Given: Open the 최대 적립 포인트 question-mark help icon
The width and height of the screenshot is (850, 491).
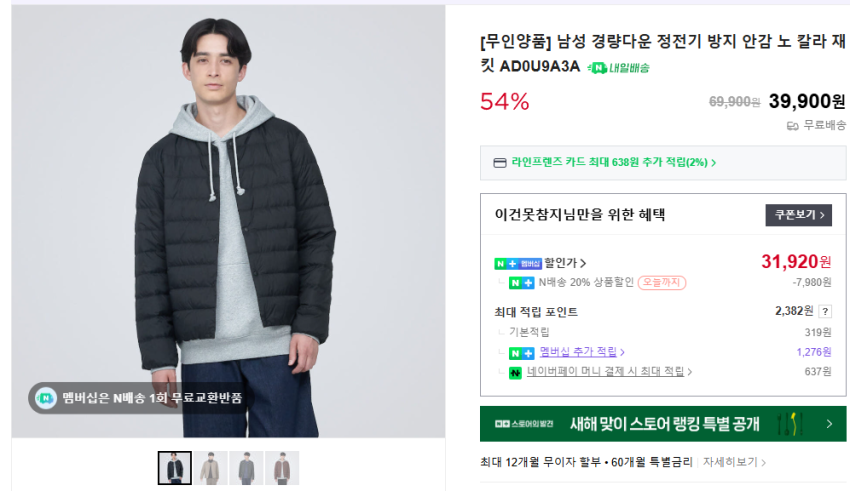Looking at the screenshot, I should [x=825, y=312].
